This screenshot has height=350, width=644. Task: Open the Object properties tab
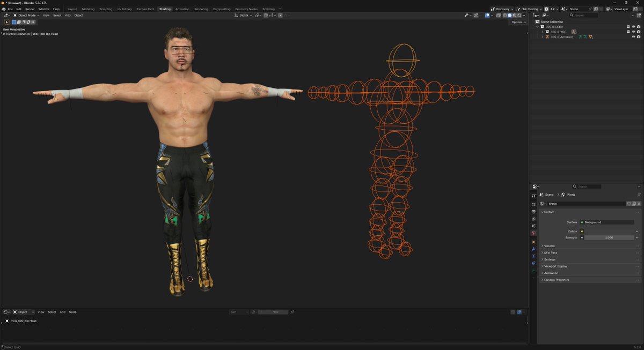(533, 242)
